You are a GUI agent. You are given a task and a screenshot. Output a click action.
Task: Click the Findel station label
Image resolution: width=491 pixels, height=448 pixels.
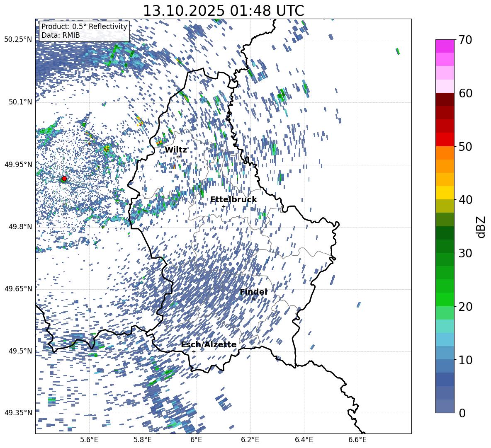[253, 292]
